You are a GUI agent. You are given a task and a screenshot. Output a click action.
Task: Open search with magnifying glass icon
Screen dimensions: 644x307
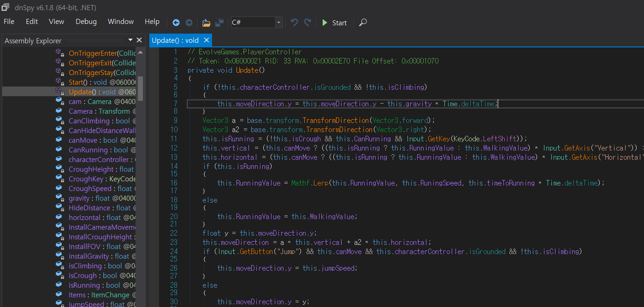click(x=363, y=23)
